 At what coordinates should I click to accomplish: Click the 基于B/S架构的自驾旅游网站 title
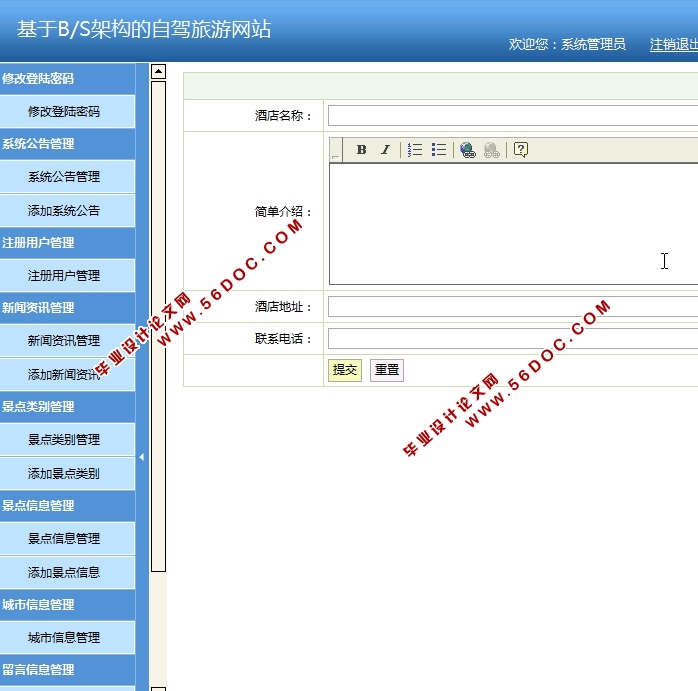[144, 29]
